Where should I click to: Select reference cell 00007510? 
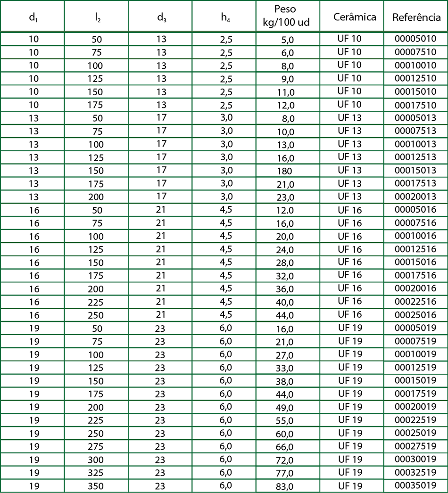(415, 52)
